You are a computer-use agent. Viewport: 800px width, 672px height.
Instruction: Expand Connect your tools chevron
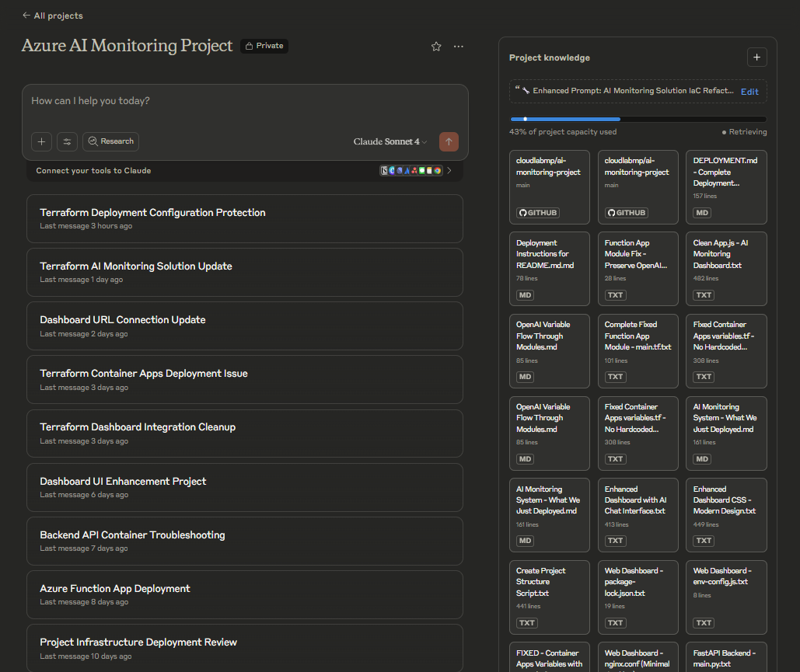pos(449,171)
